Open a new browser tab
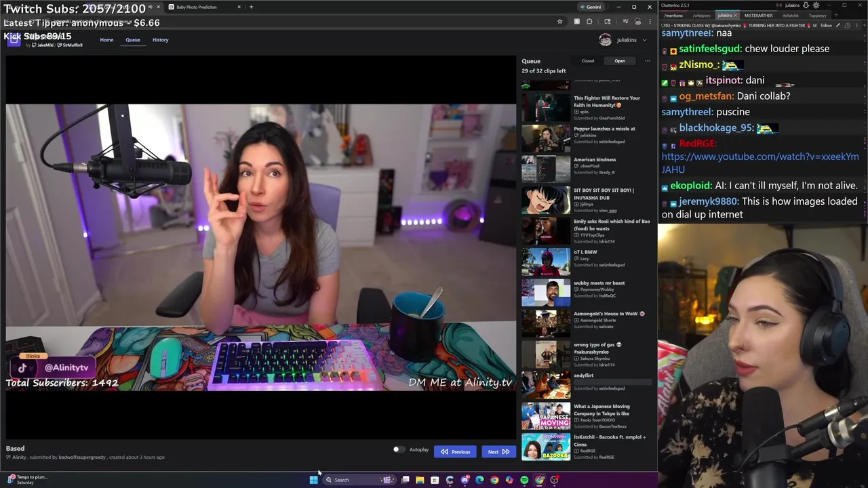Screen dimensions: 868x488 251,7
